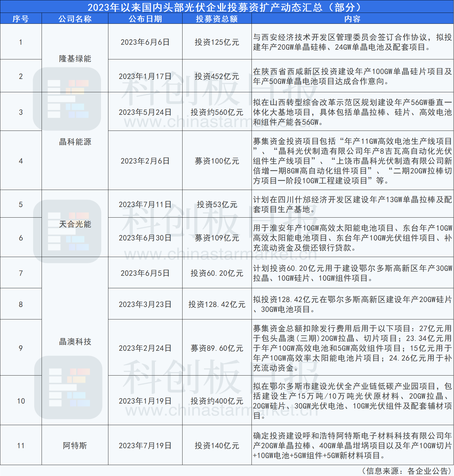The height and width of the screenshot is (476, 454).
Task: Click content about 陕西省西咸新区 100GW项目
Action: point(352,76)
